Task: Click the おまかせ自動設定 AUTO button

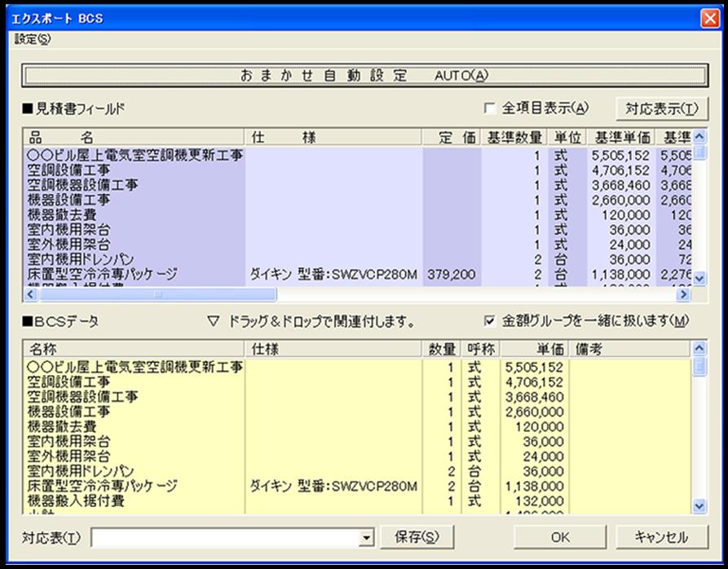Action: click(x=364, y=76)
